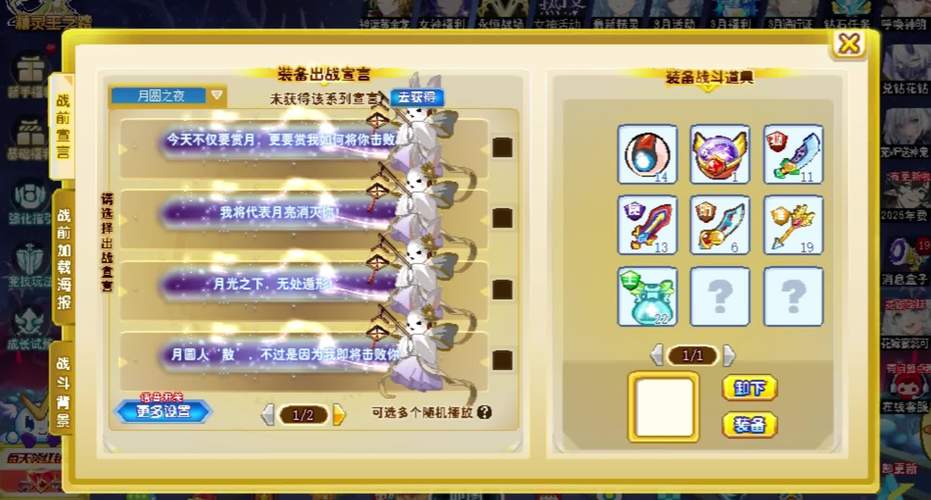This screenshot has width=931, height=500.
Task: Select the red-blue orb battle item
Action: pos(647,154)
